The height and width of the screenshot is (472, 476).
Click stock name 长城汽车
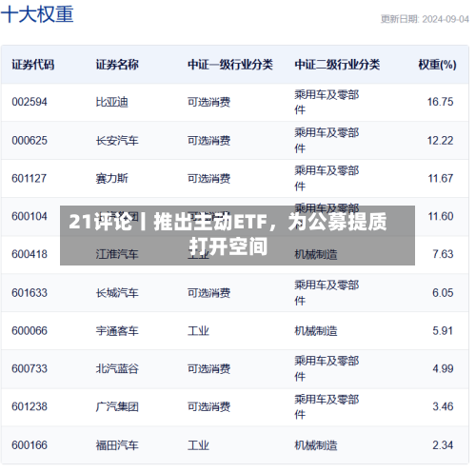coord(117,293)
